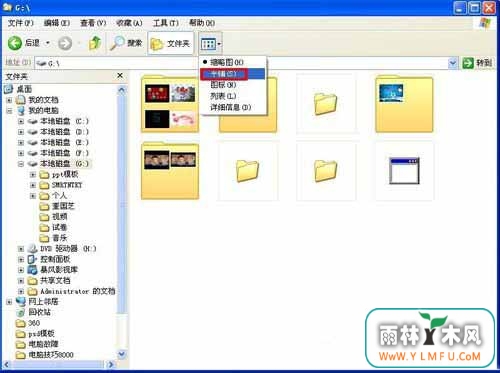500x373 pixels.
Task: Close the Folders side panel
Action: [120, 76]
